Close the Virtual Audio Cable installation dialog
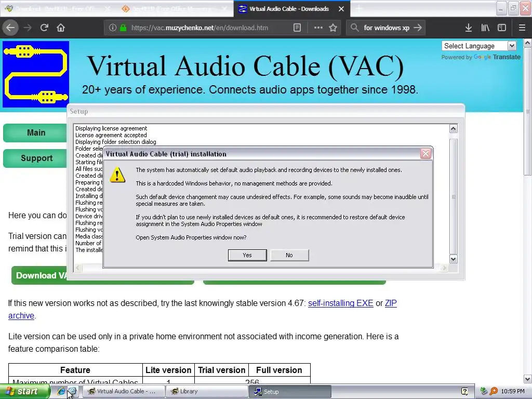Screen dimensions: 532x399 425,154
